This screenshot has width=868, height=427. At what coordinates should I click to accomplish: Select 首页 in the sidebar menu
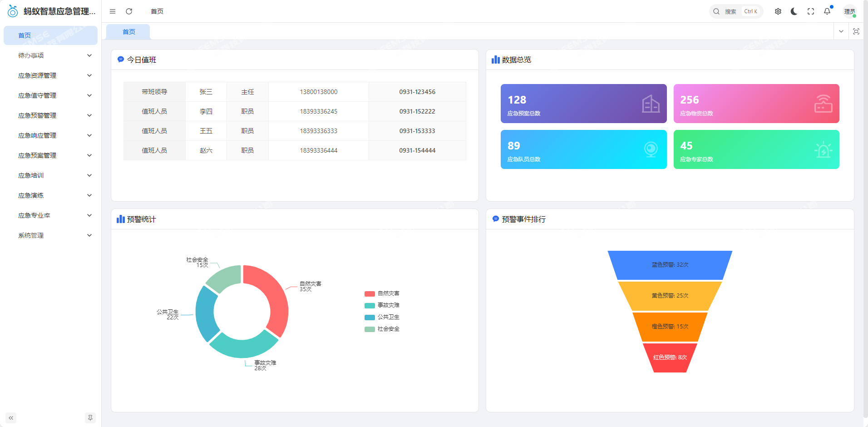[51, 35]
